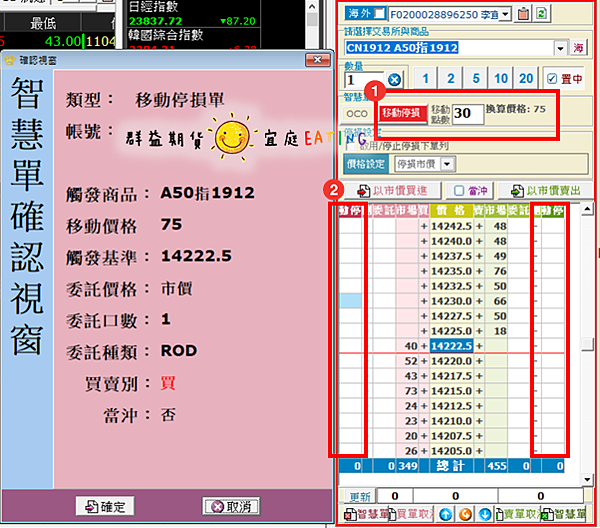Click the 價格設定 price setting button
Screen dimensions: 600x528
[x=366, y=165]
